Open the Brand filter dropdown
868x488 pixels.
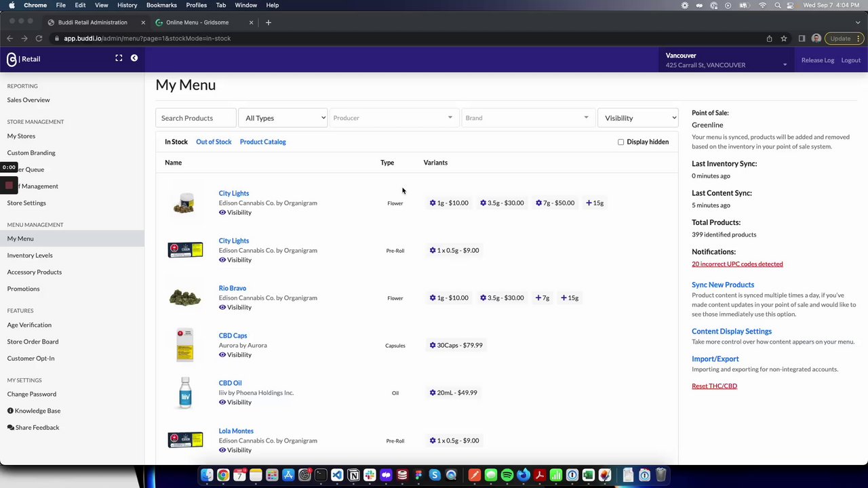528,118
